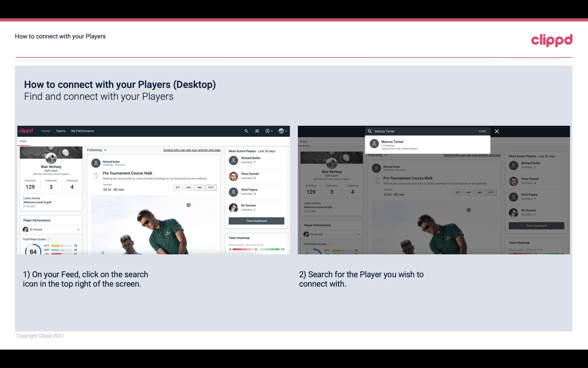The width and height of the screenshot is (588, 368).
Task: Expand the Eli Vincent player selector
Action: 78,229
